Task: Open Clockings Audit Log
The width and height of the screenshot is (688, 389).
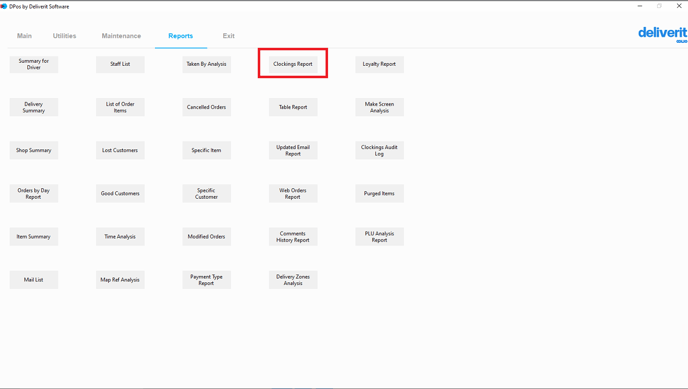Action: [380, 150]
